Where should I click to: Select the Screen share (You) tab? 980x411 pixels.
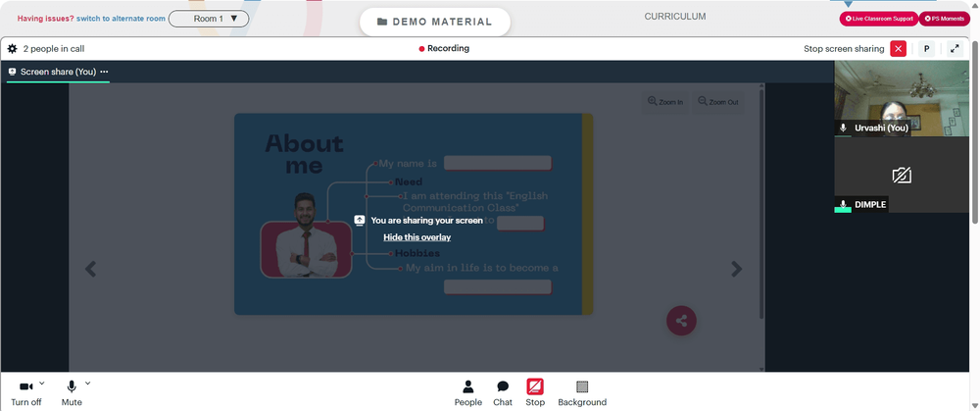pyautogui.click(x=58, y=72)
